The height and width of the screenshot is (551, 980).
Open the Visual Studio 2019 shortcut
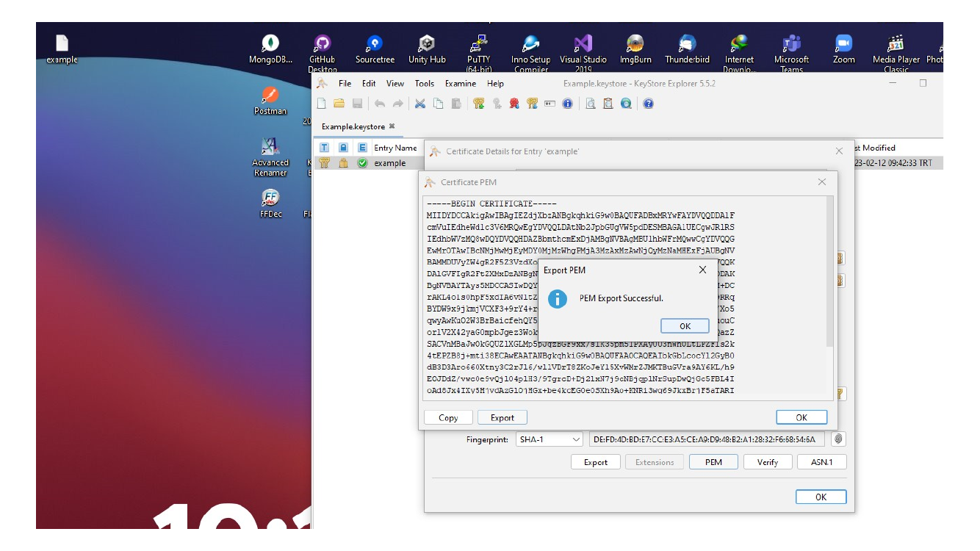click(x=583, y=54)
